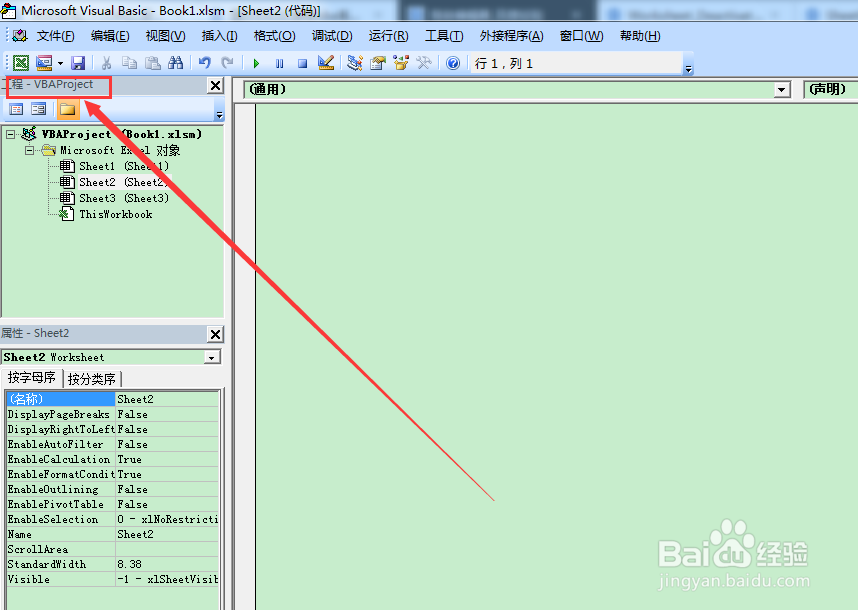Open the (声明) procedure dropdown
Image resolution: width=858 pixels, height=610 pixels.
point(831,89)
